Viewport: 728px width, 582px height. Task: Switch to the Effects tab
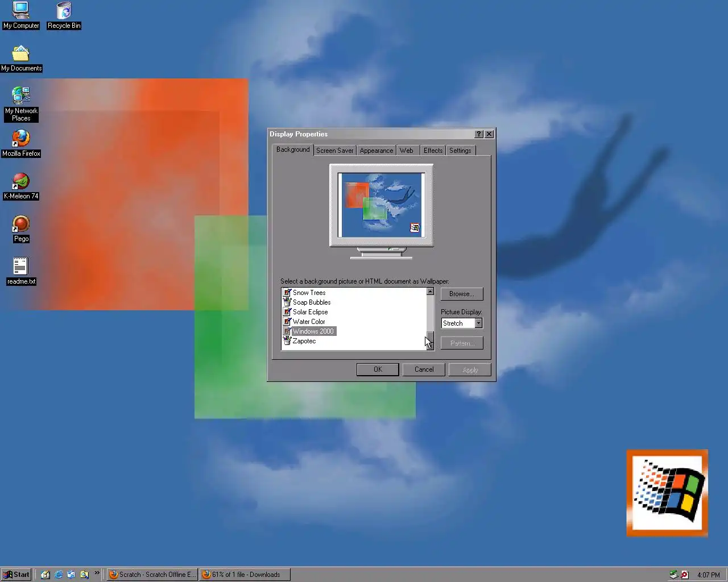(x=433, y=151)
